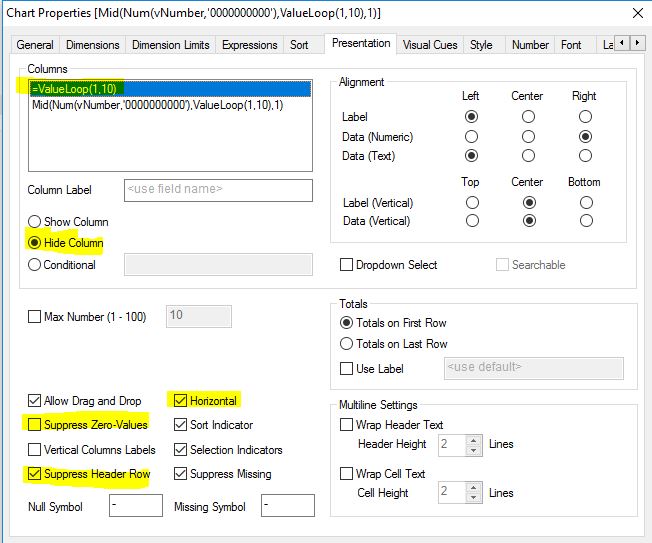Open the Sort tab

(x=299, y=45)
